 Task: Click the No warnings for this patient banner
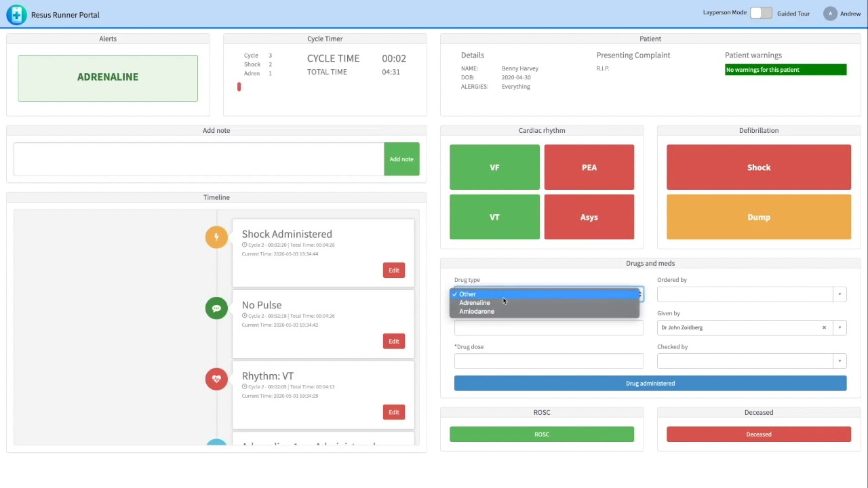coord(785,70)
